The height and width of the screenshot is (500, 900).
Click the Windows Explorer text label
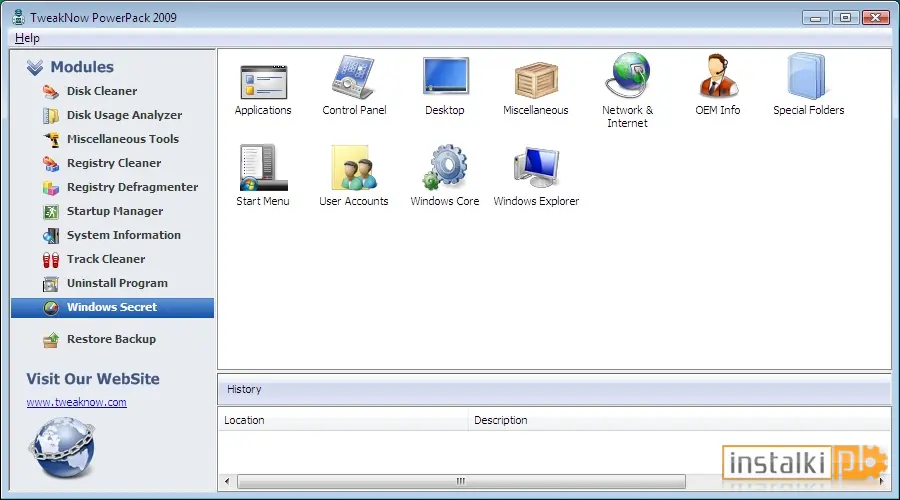coord(536,201)
